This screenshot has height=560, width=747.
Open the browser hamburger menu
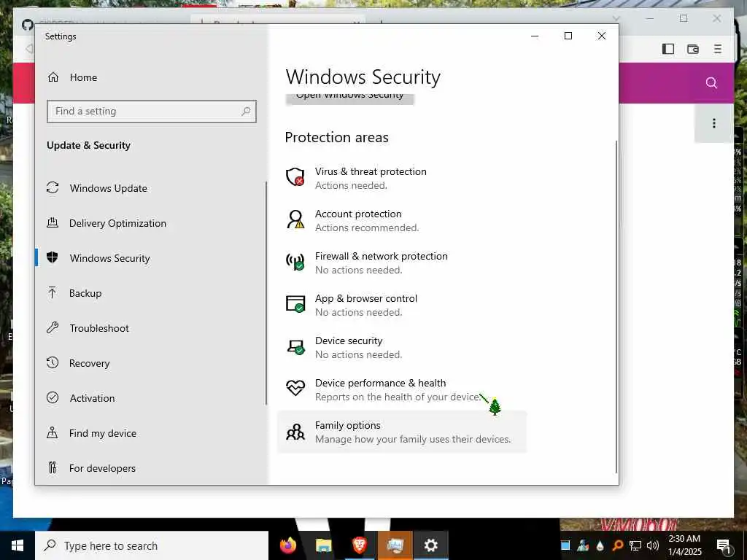click(x=718, y=49)
